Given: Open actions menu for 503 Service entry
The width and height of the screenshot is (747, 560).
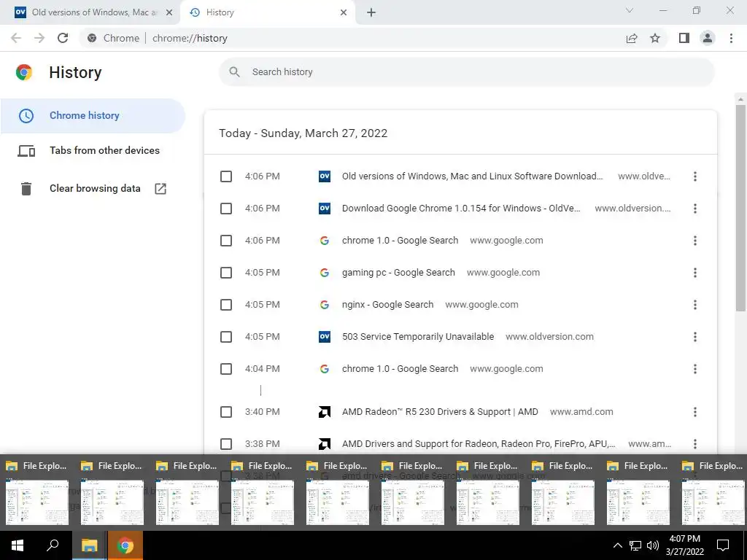Looking at the screenshot, I should pos(695,337).
